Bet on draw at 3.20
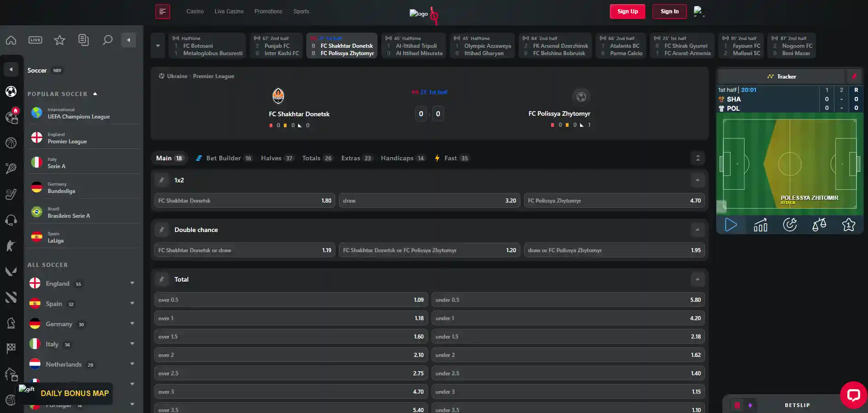The height and width of the screenshot is (413, 868). click(x=429, y=201)
